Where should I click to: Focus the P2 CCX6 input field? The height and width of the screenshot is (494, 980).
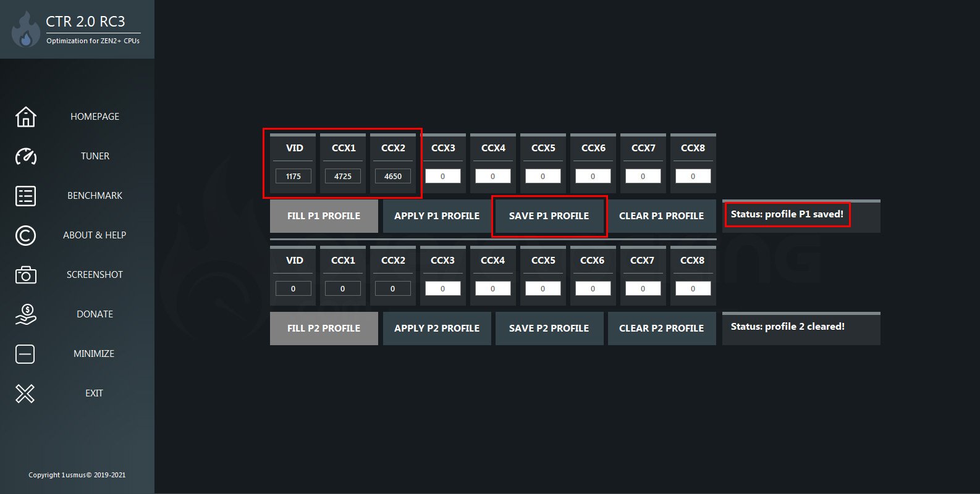pyautogui.click(x=593, y=289)
